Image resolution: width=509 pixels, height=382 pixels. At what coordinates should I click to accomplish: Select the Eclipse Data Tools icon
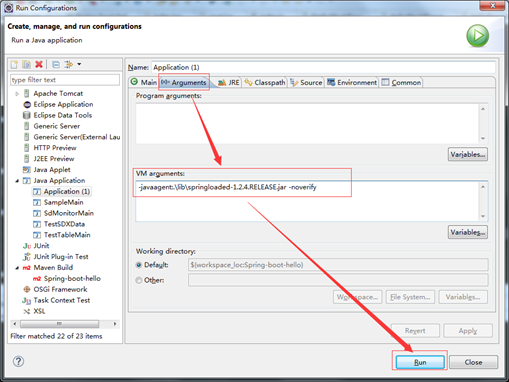point(27,115)
